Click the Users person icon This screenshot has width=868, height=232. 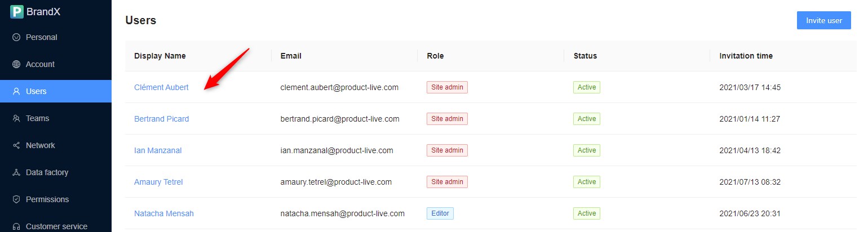(x=16, y=91)
